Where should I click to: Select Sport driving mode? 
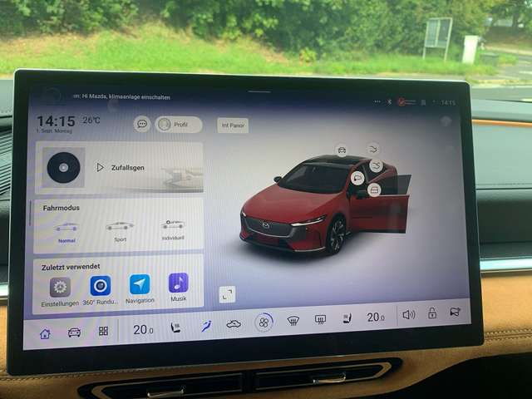pyautogui.click(x=120, y=228)
